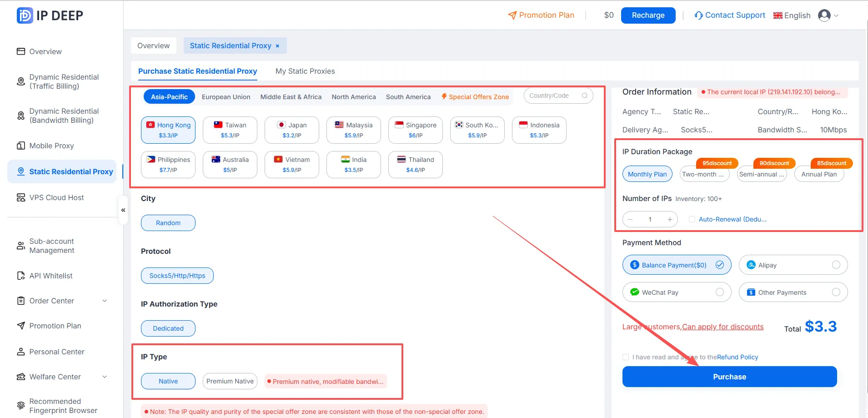Image resolution: width=868 pixels, height=418 pixels.
Task: Close the Static Residential Proxy tab
Action: click(277, 46)
